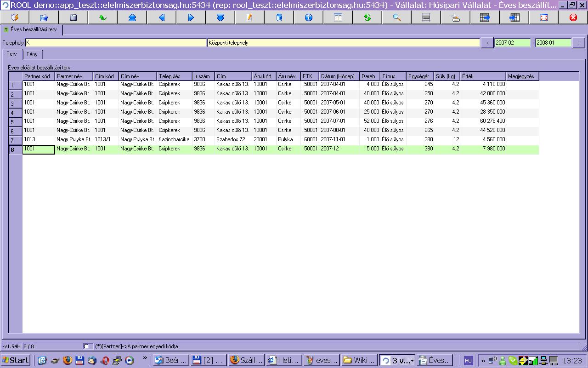Image resolution: width=588 pixels, height=368 pixels.
Task: Select the Terv tab
Action: (x=11, y=54)
